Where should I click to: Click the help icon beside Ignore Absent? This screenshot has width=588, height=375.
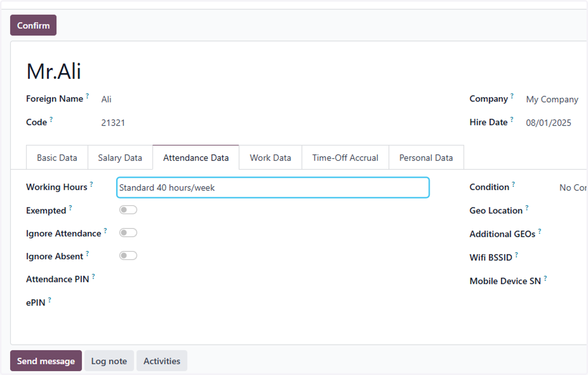[x=87, y=254]
